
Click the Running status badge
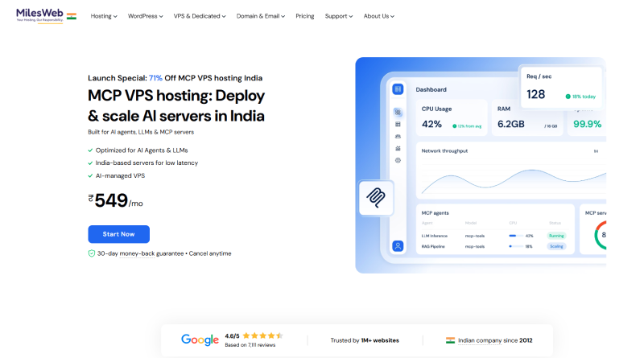pos(556,236)
